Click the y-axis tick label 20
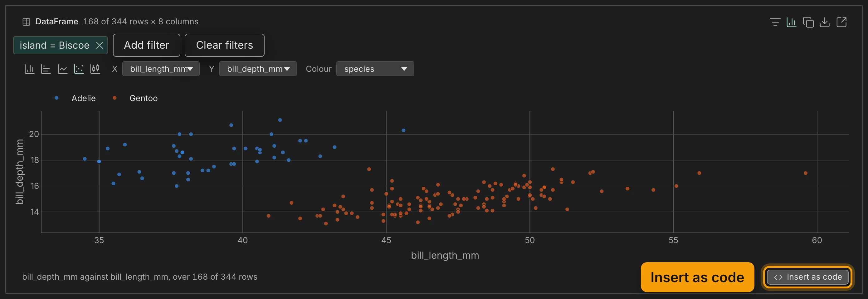 [34, 134]
